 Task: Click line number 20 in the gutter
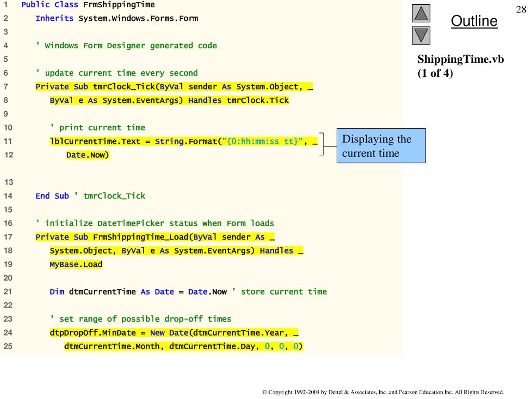point(8,278)
